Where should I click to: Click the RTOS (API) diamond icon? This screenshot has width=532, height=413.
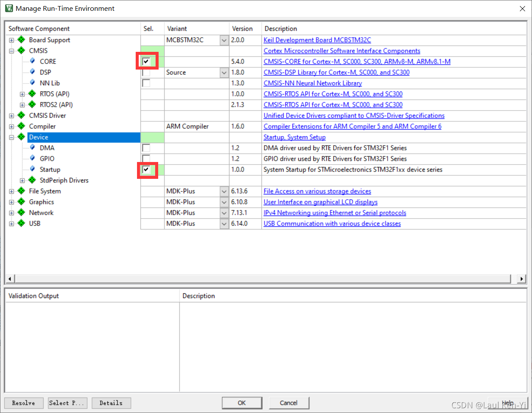click(32, 94)
